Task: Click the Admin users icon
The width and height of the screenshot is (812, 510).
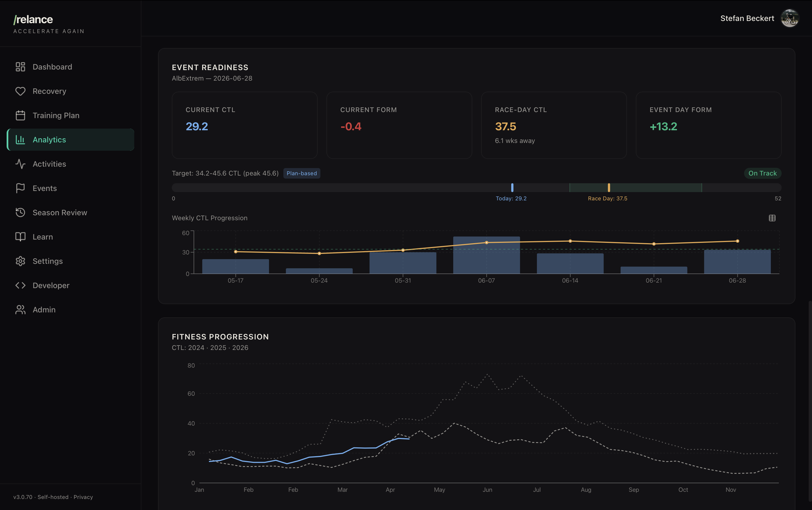Action: 20,309
